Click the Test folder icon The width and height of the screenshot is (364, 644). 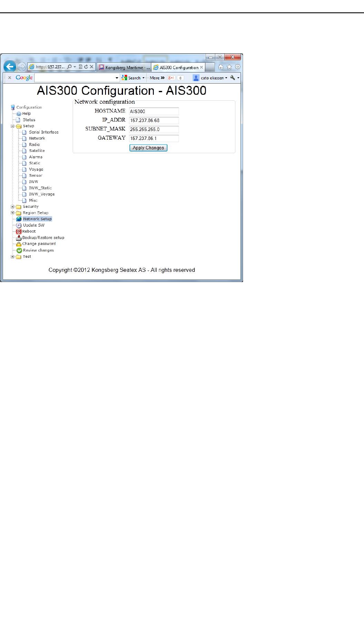click(19, 257)
